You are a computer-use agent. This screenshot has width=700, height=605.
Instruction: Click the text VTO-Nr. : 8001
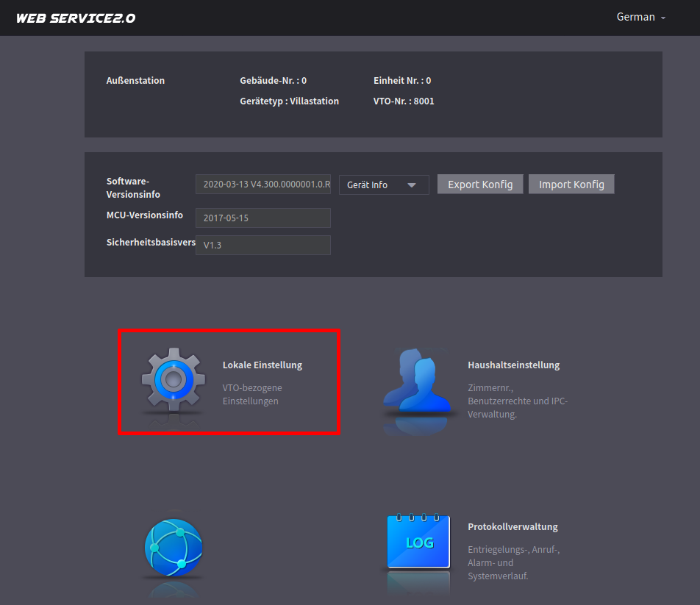pyautogui.click(x=404, y=101)
